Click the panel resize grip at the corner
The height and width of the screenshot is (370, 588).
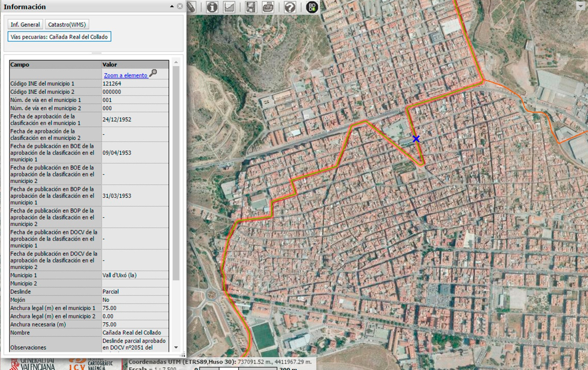(183, 354)
